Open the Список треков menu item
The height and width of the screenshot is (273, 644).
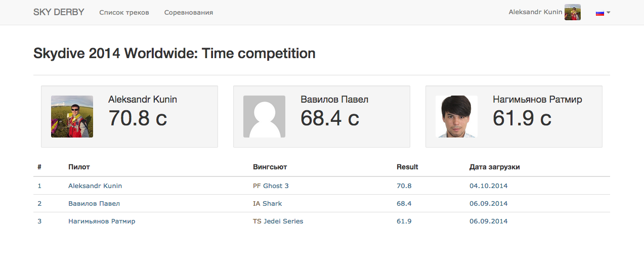click(124, 12)
